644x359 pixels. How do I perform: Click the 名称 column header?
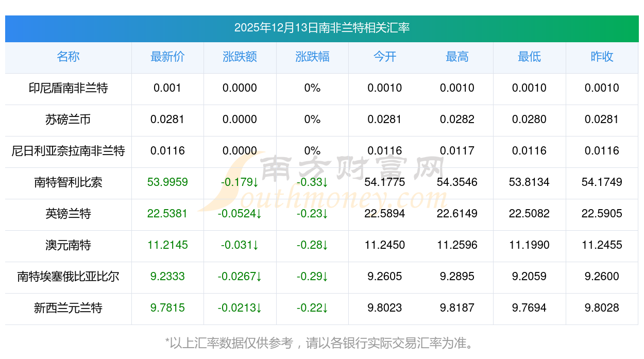click(x=68, y=57)
